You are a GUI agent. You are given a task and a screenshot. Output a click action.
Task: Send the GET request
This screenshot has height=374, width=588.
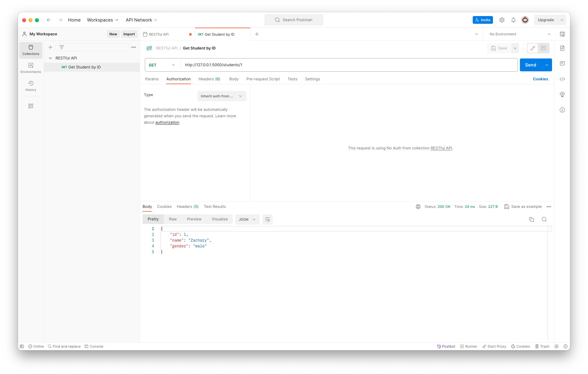pos(531,65)
